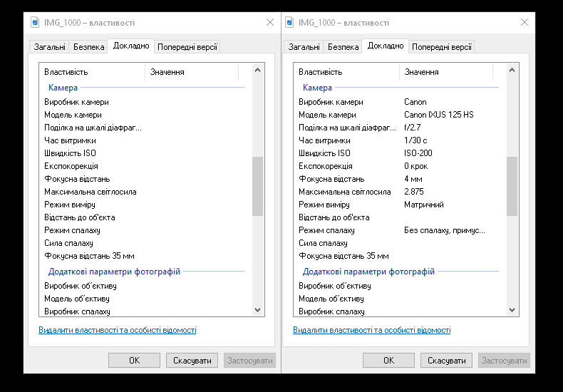Click scroll-down arrow in left window list
This screenshot has width=563, height=392.
click(257, 310)
